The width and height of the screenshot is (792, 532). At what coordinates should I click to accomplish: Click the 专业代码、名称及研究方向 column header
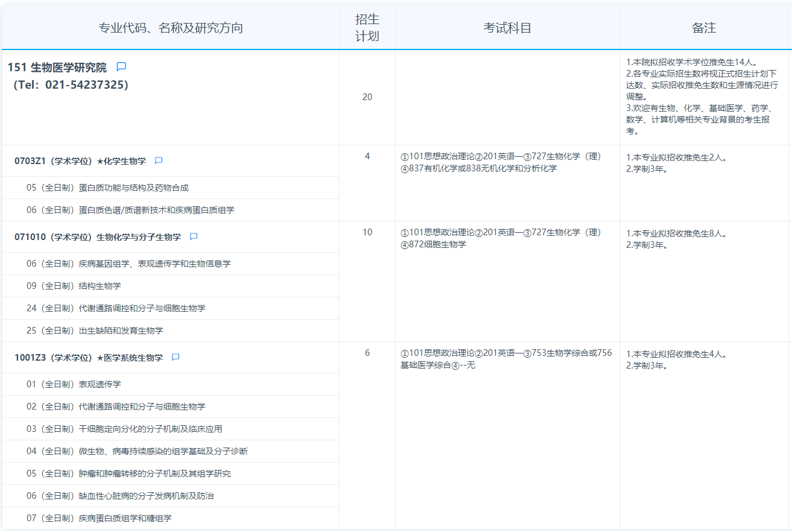(x=171, y=28)
